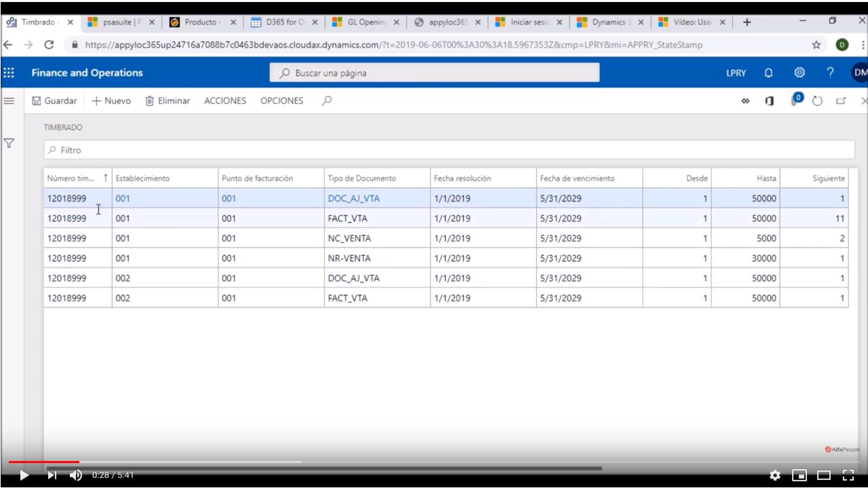Click the Nuevo button

[111, 100]
